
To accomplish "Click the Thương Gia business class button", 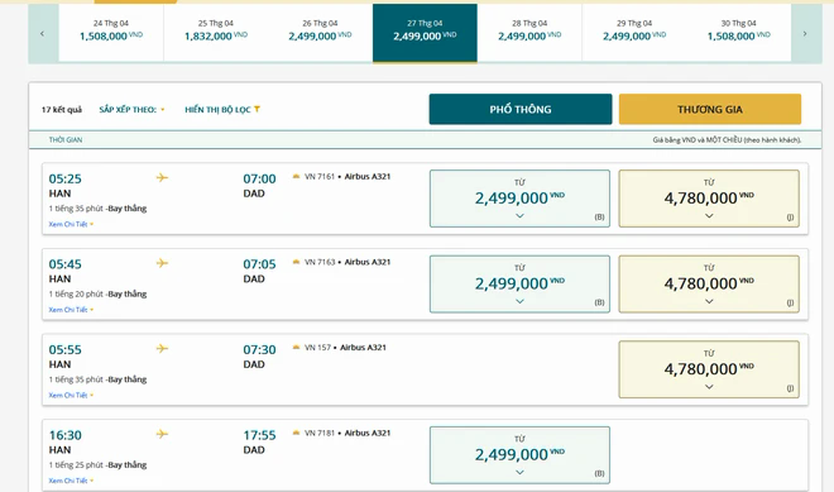I will 710,109.
